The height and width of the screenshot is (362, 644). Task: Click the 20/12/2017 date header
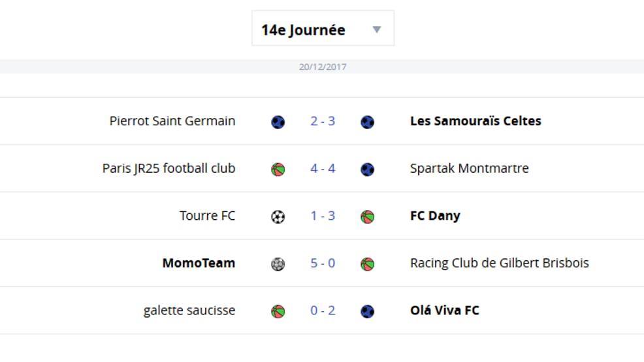(x=323, y=67)
